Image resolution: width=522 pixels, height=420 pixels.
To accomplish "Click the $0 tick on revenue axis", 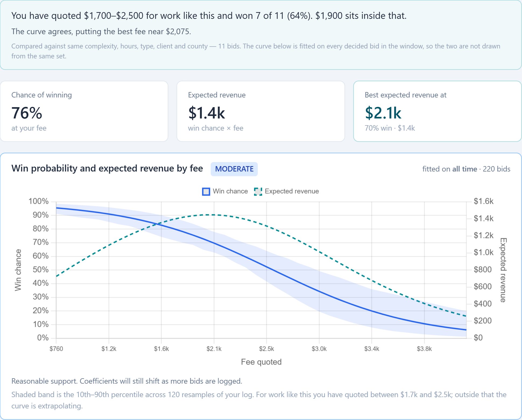I will tap(478, 338).
